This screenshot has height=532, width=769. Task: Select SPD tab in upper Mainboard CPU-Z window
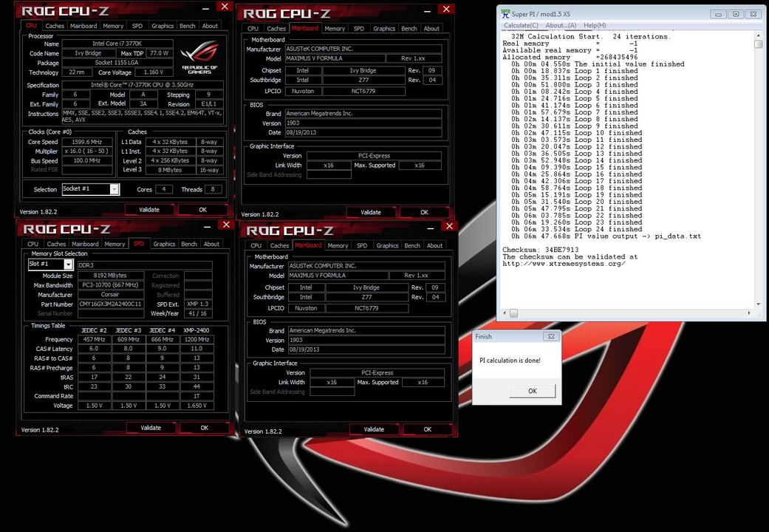point(359,29)
